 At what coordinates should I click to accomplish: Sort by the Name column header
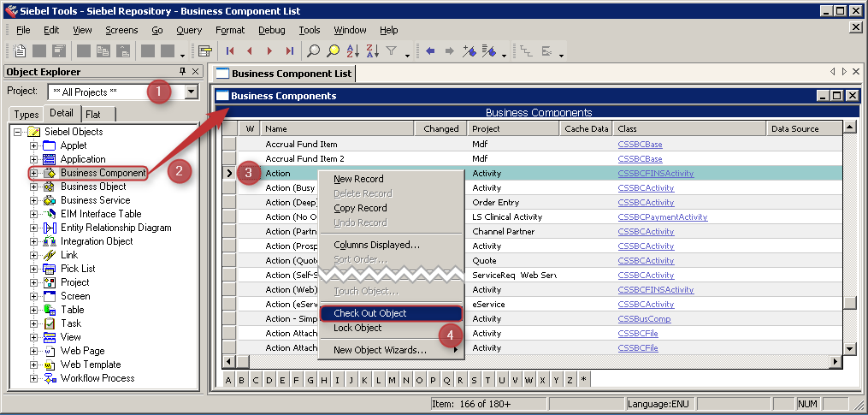click(338, 128)
